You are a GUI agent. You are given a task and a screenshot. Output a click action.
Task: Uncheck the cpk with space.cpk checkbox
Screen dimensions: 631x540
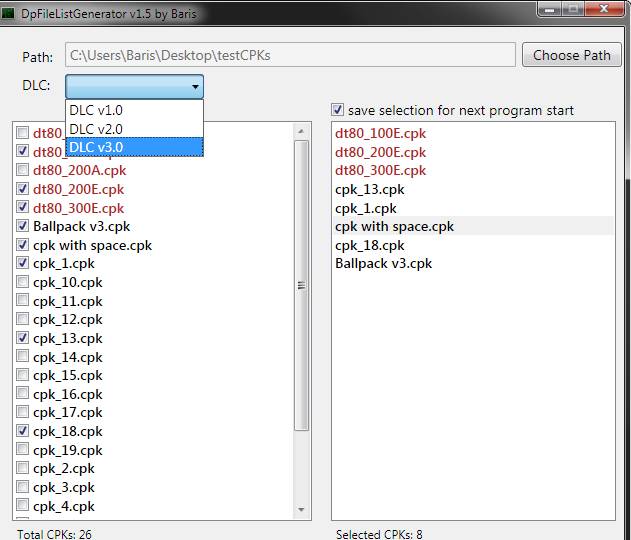pos(23,245)
